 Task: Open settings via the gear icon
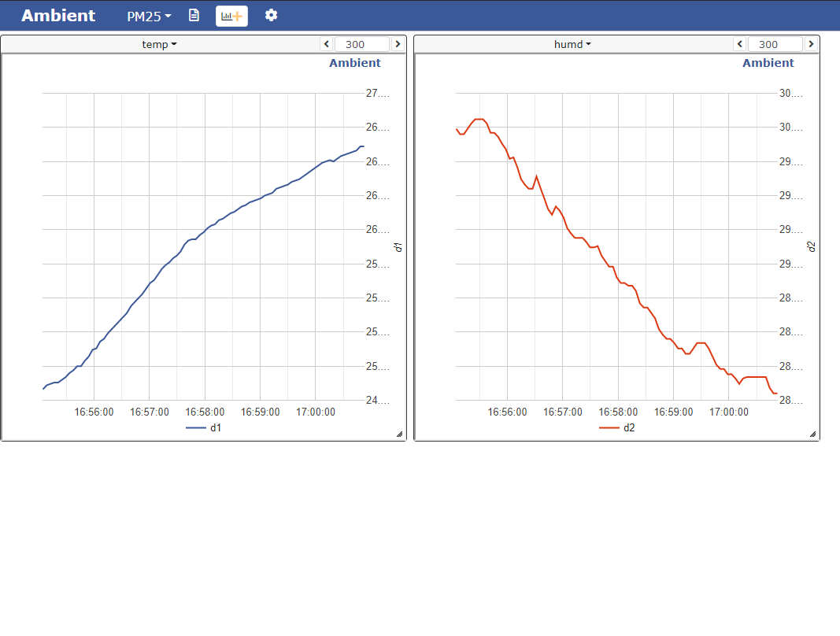coord(271,16)
